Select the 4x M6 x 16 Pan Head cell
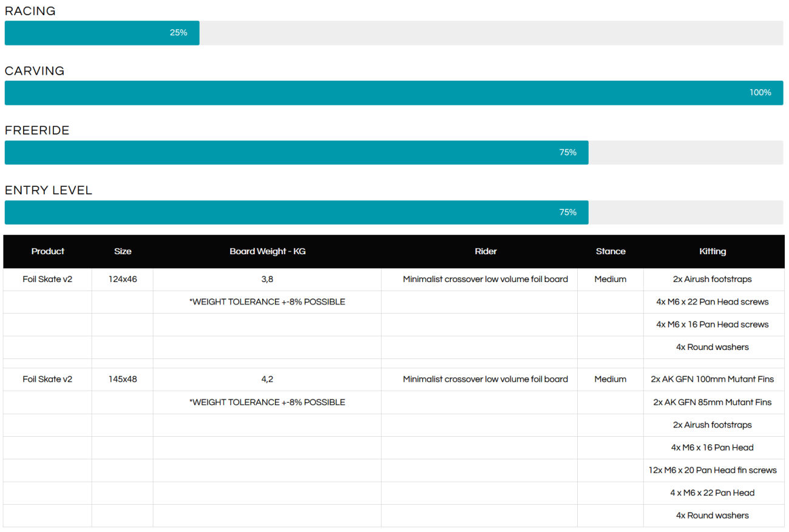This screenshot has height=532, width=789. click(x=713, y=448)
